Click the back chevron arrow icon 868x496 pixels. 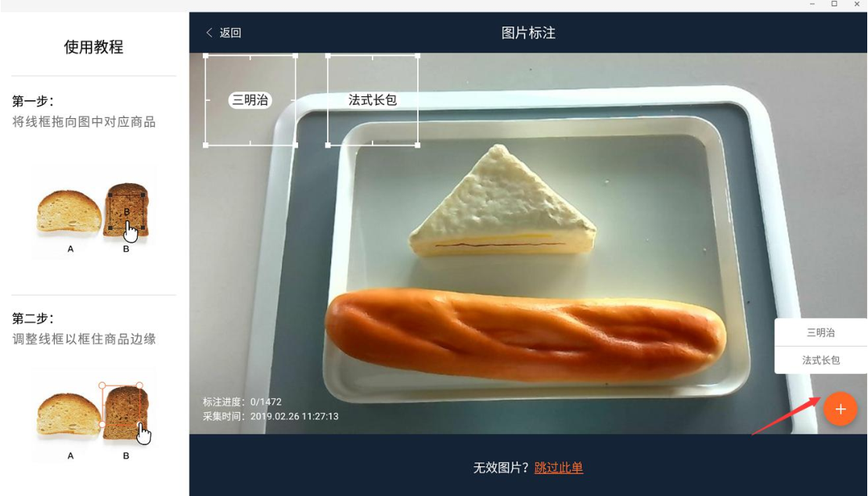[209, 33]
